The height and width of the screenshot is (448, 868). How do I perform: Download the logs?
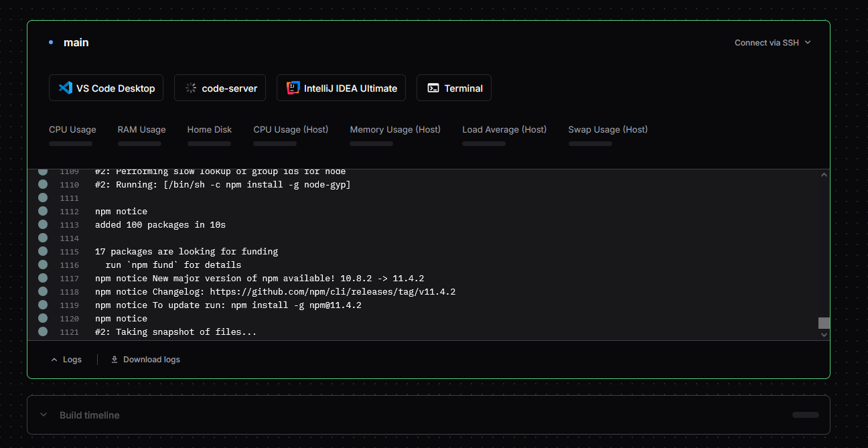point(151,360)
